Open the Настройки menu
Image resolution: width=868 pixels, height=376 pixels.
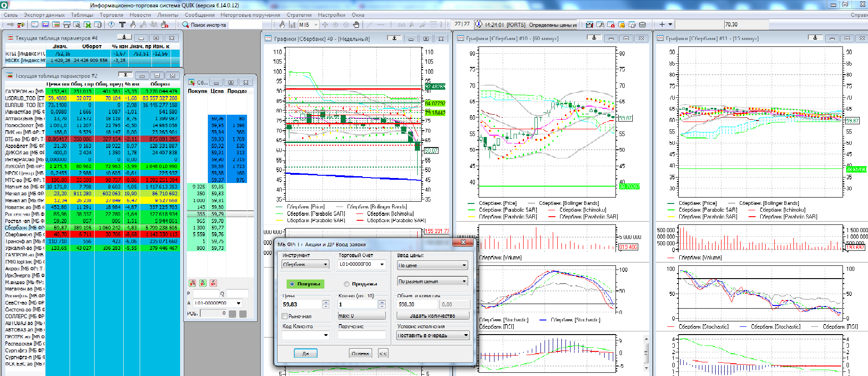point(331,15)
